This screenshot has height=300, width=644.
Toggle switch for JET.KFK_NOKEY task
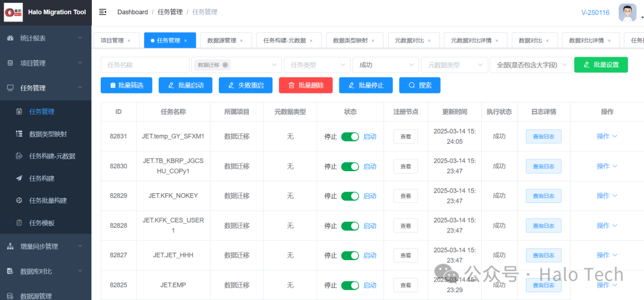click(x=350, y=196)
